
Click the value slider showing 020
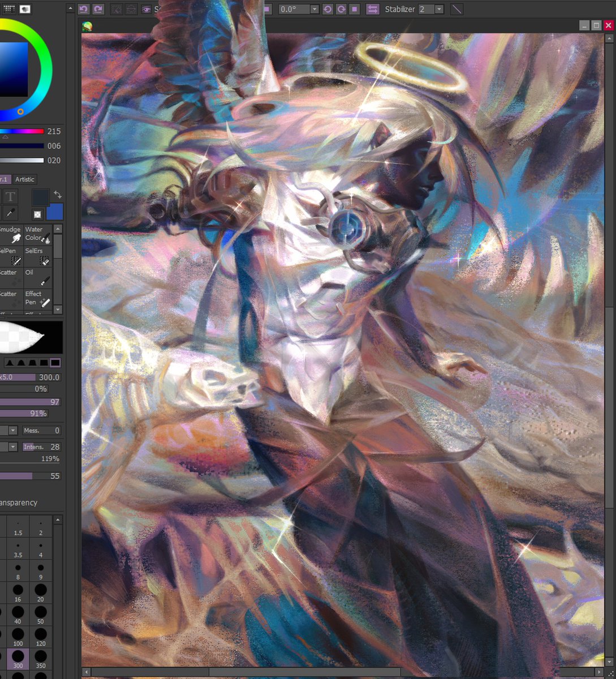(21, 161)
